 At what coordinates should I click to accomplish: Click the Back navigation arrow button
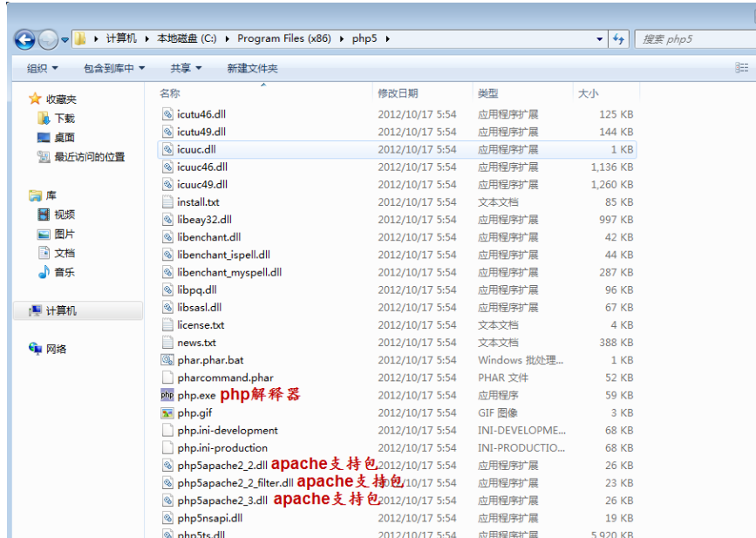(x=24, y=39)
